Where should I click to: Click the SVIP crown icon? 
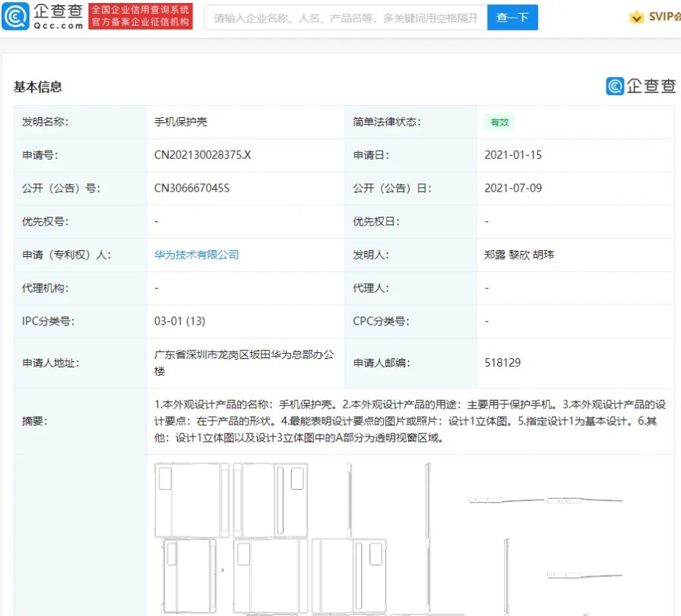(x=636, y=17)
